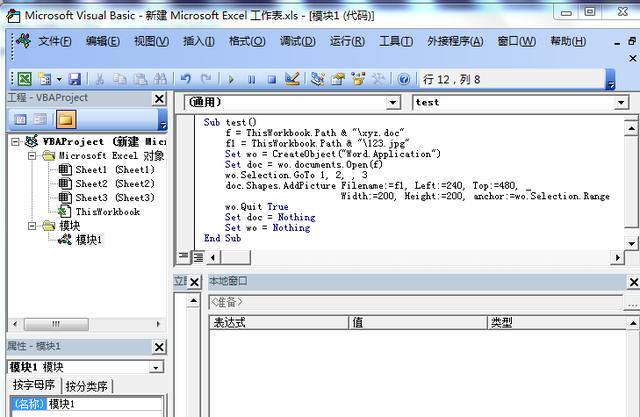This screenshot has width=640, height=417.
Task: Open the 格式(O) menu
Action: [247, 41]
